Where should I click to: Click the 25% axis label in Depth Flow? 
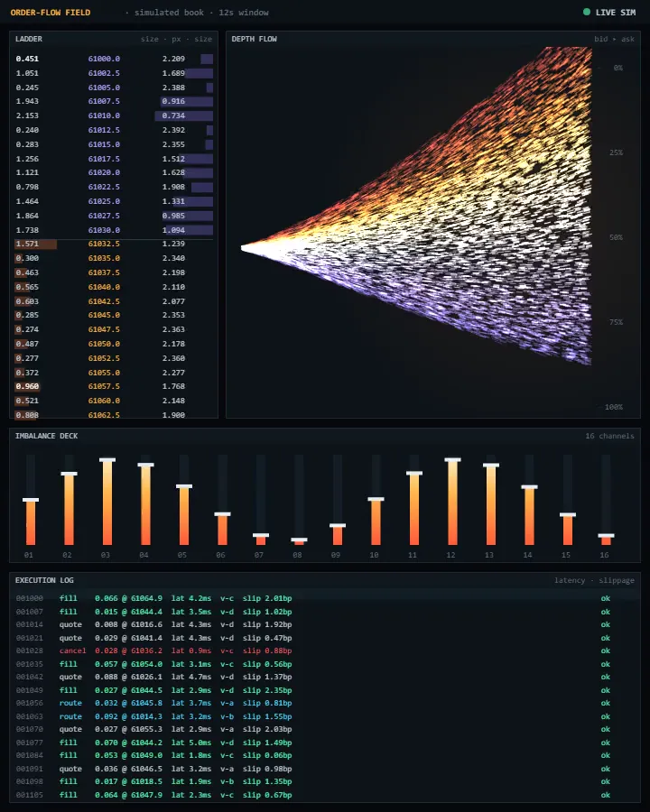(616, 152)
